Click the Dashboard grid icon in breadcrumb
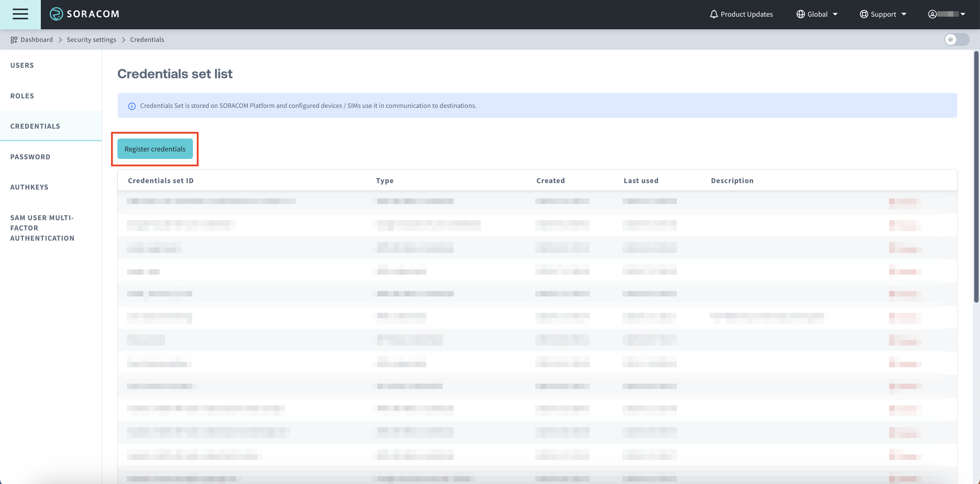The width and height of the screenshot is (980, 484). click(x=14, y=39)
